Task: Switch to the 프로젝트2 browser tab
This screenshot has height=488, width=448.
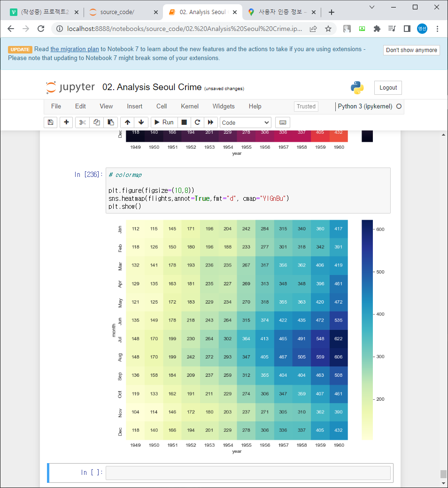Action: [45, 12]
